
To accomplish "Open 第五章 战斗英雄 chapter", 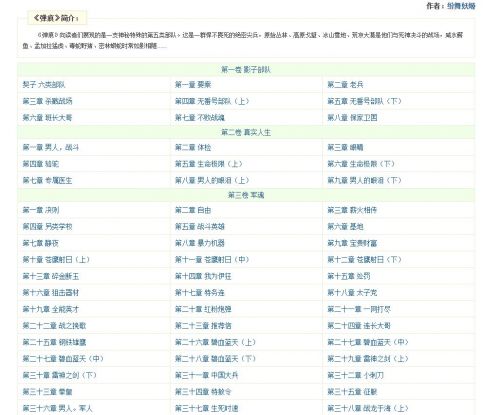I will [200, 227].
